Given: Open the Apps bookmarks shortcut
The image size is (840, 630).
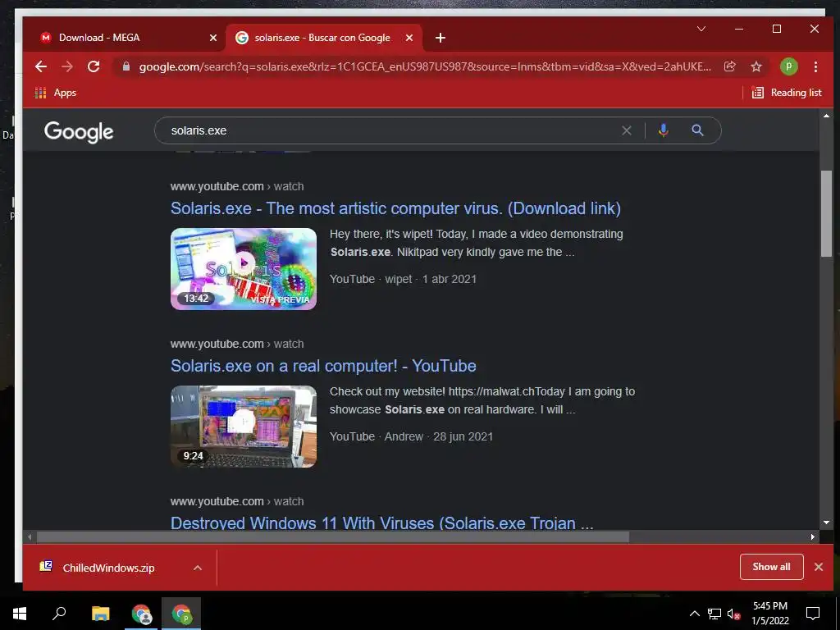Looking at the screenshot, I should pos(56,93).
